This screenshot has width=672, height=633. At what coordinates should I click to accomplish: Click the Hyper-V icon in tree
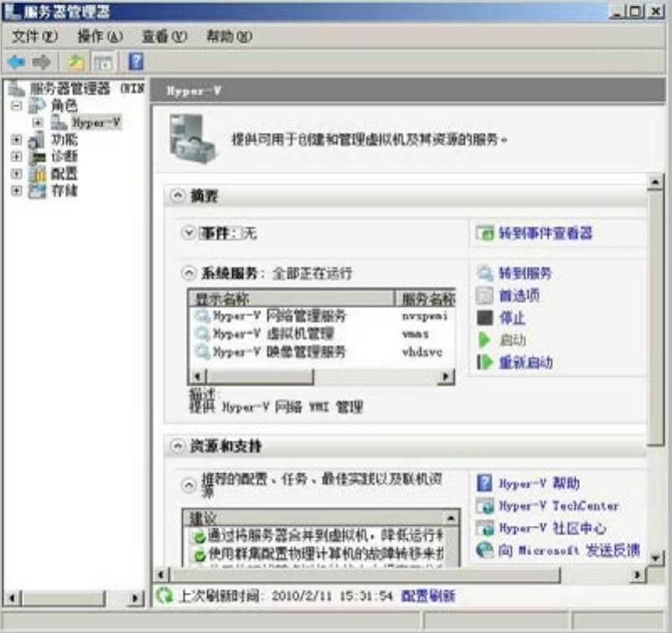59,122
